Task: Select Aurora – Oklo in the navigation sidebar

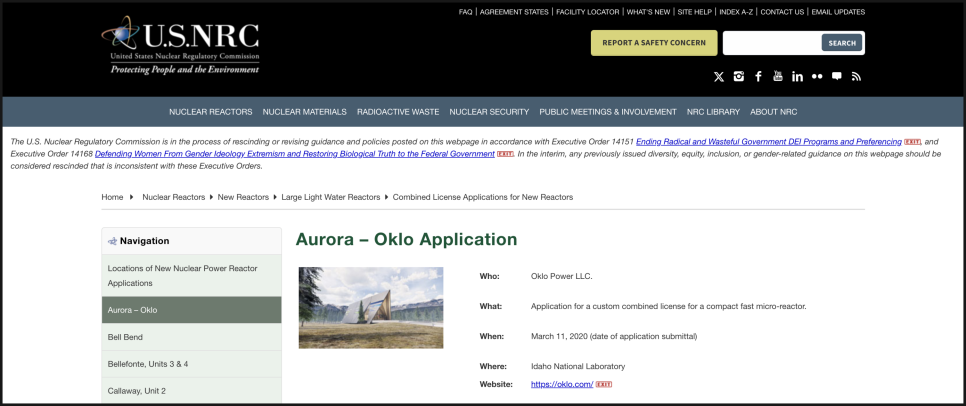Action: coord(192,310)
